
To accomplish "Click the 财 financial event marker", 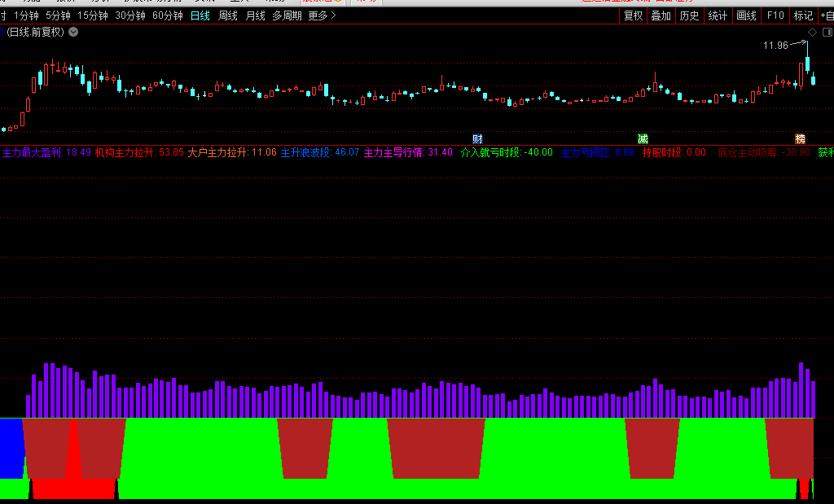I will [x=478, y=138].
